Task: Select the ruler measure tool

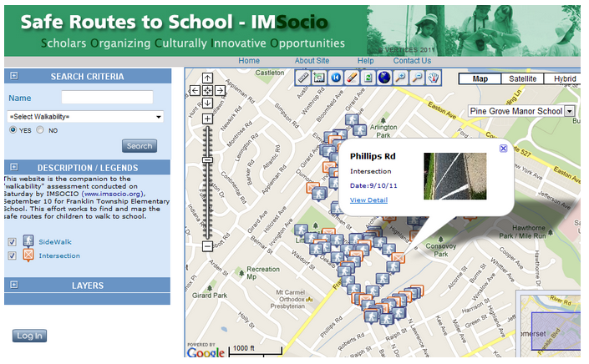Action: (302, 78)
